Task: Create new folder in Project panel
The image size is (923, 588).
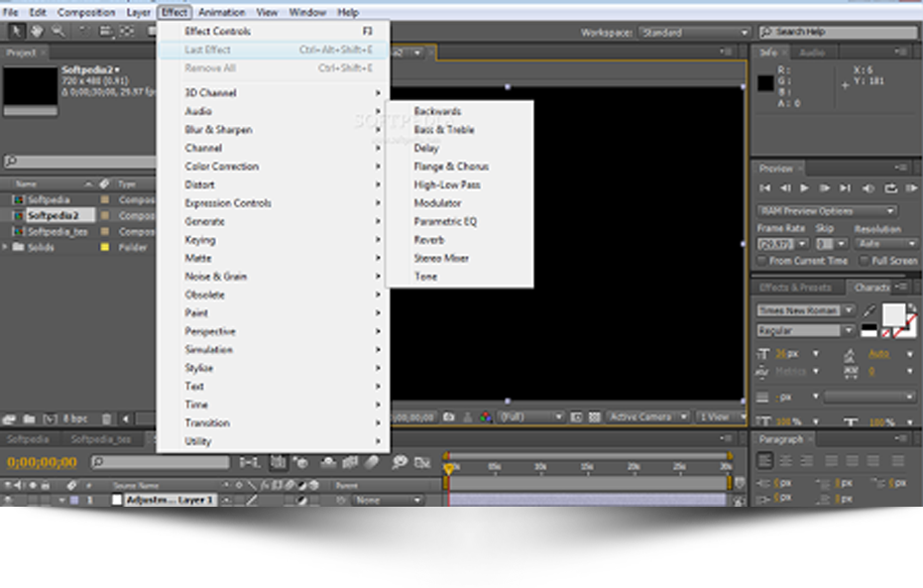Action: coord(29,418)
